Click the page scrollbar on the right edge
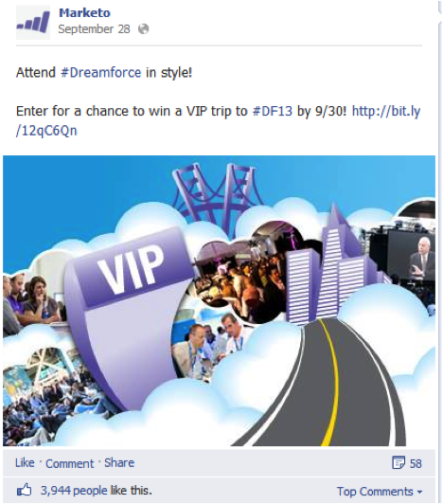The width and height of the screenshot is (443, 504). pyautogui.click(x=439, y=252)
